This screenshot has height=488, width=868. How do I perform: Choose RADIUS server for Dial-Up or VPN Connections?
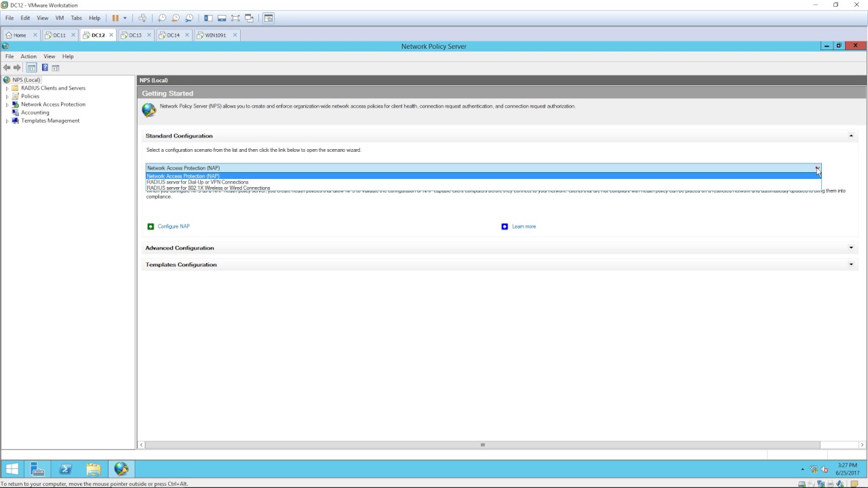[x=484, y=182]
